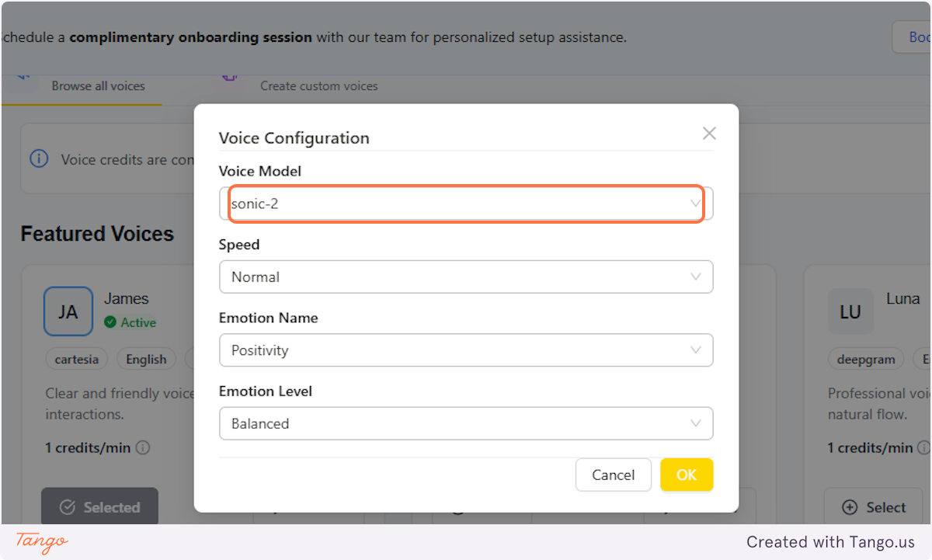Switch to the Browse all voices tab
Image resolution: width=932 pixels, height=560 pixels.
(x=98, y=86)
